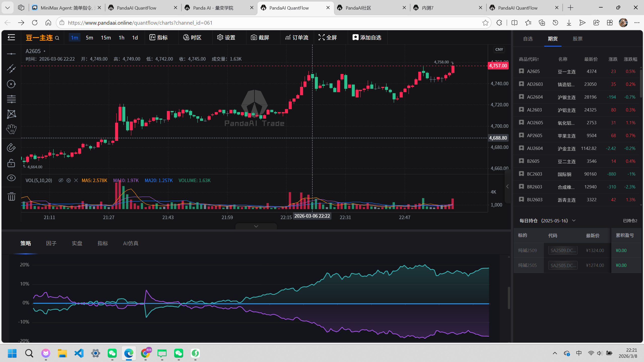The height and width of the screenshot is (362, 644).
Task: Select the pattern drawing tool
Action: (x=11, y=114)
